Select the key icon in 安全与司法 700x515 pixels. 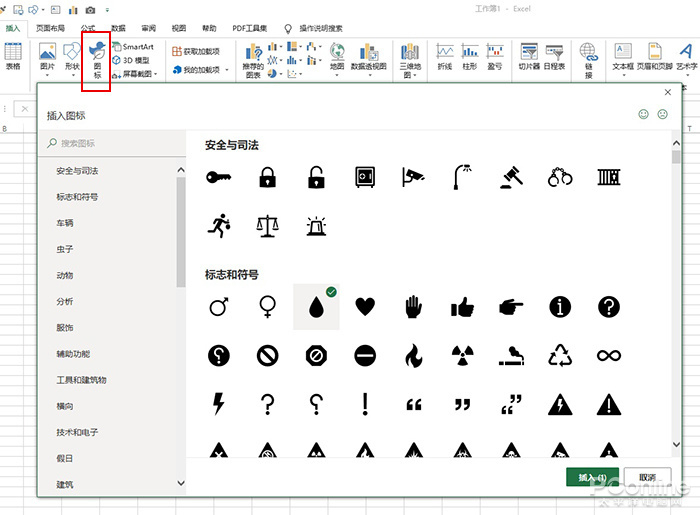coord(219,178)
